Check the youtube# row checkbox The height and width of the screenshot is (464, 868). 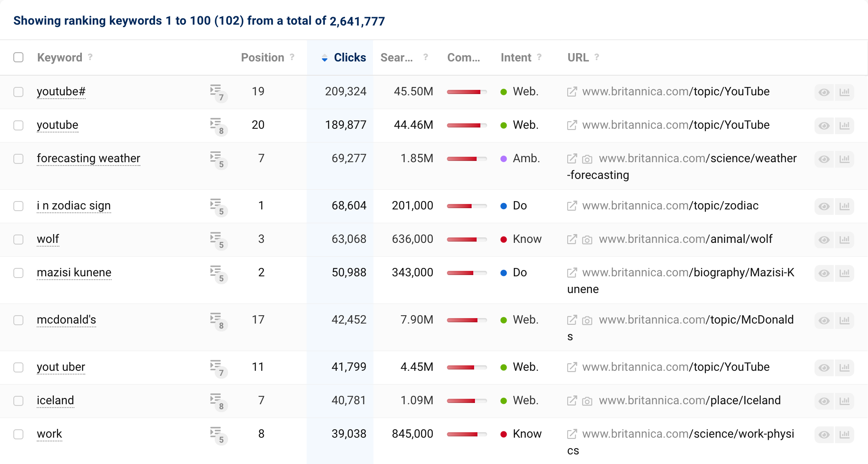pos(18,92)
